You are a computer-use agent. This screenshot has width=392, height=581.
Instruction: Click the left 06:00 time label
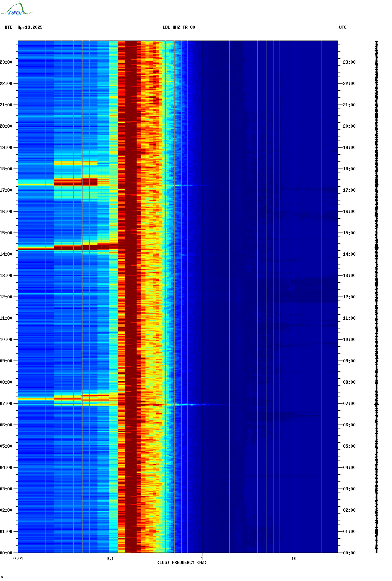pyautogui.click(x=6, y=425)
